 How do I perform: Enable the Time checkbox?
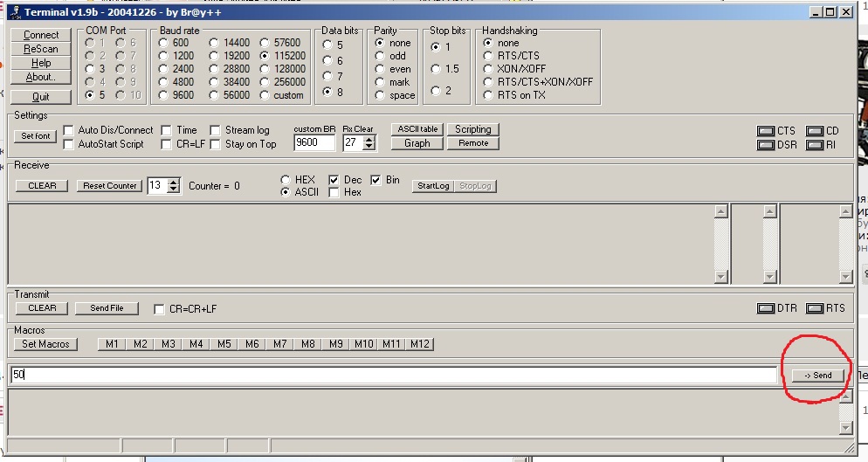click(x=167, y=130)
